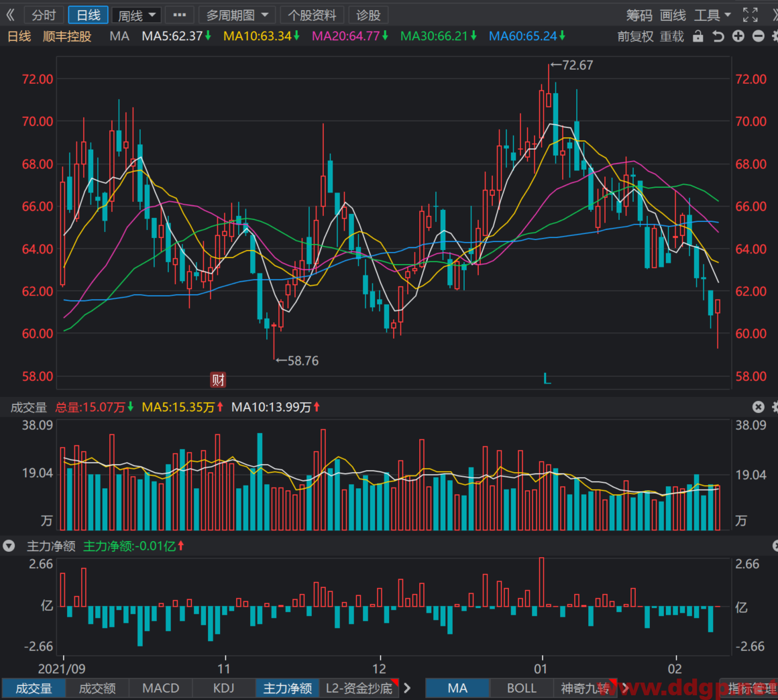Click the 财 financial marker on chart
Screen dimensions: 778x700
coord(218,380)
